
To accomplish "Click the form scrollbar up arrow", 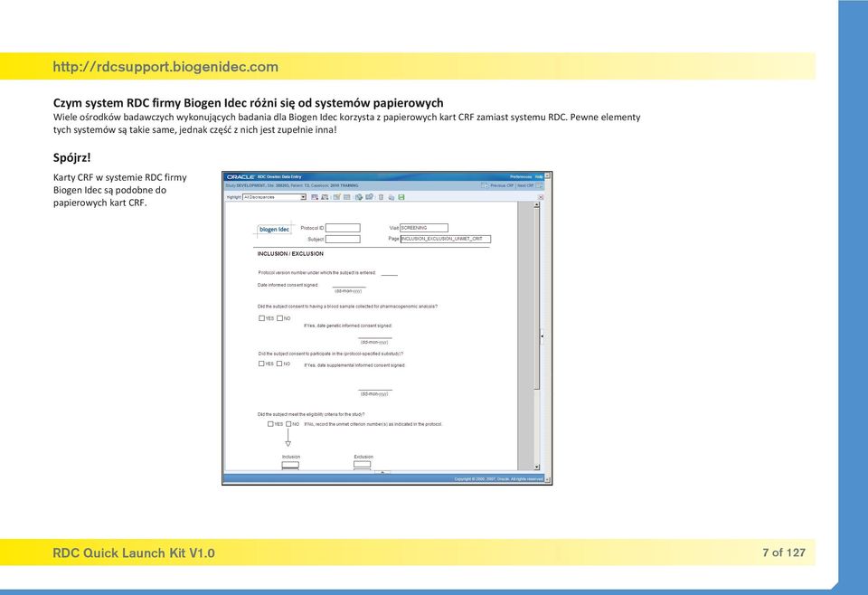I will click(536, 204).
